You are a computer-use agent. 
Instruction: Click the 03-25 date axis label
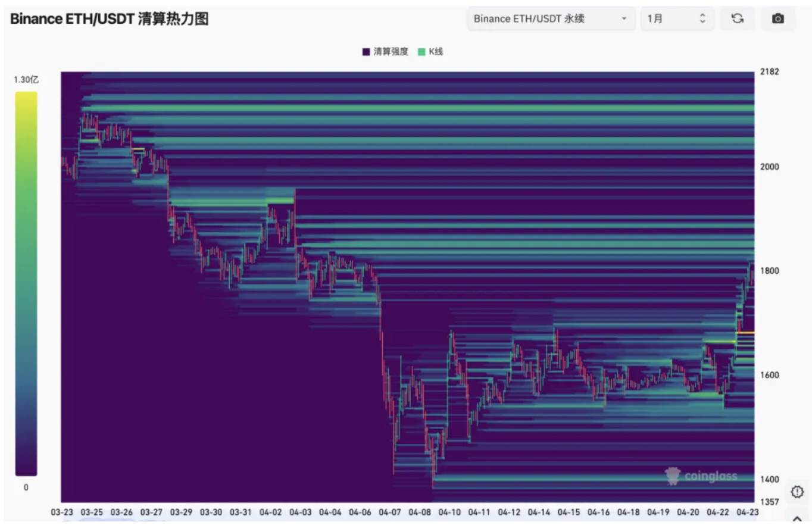click(x=92, y=512)
